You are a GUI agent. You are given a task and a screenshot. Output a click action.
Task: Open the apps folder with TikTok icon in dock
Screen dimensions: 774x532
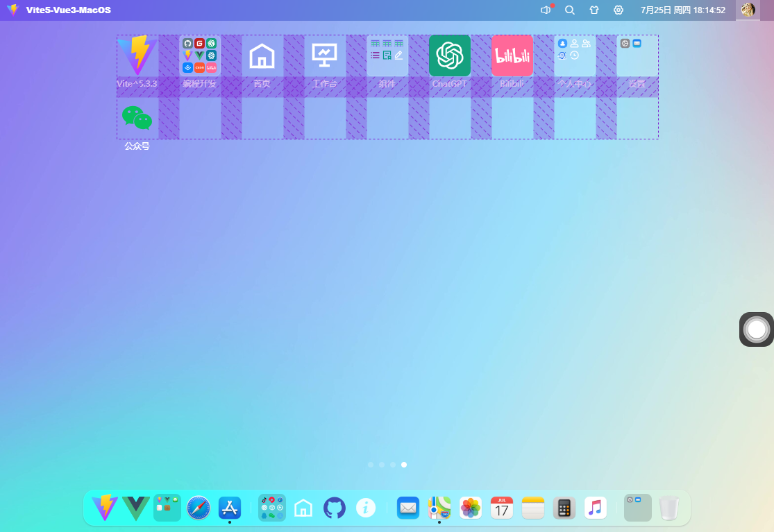click(272, 507)
